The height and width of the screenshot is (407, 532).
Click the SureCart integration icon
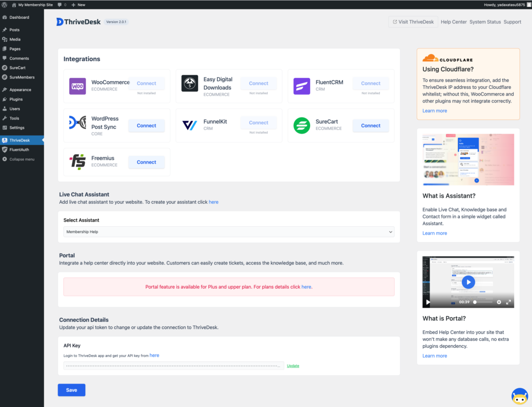[x=302, y=125]
